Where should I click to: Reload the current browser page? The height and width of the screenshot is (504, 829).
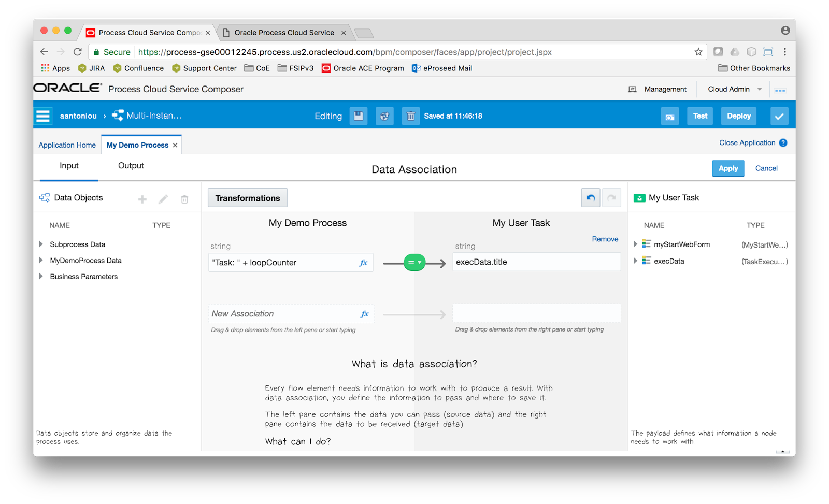pos(78,52)
